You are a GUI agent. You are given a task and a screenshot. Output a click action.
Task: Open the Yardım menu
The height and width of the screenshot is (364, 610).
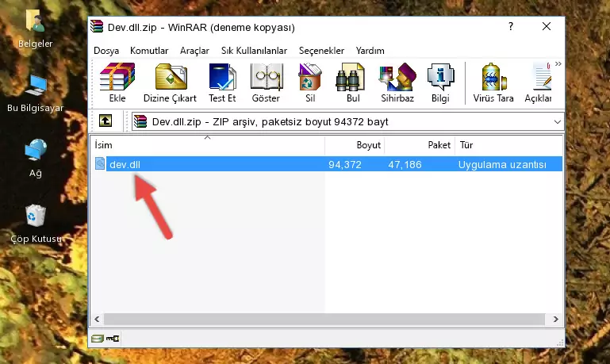pyautogui.click(x=370, y=51)
